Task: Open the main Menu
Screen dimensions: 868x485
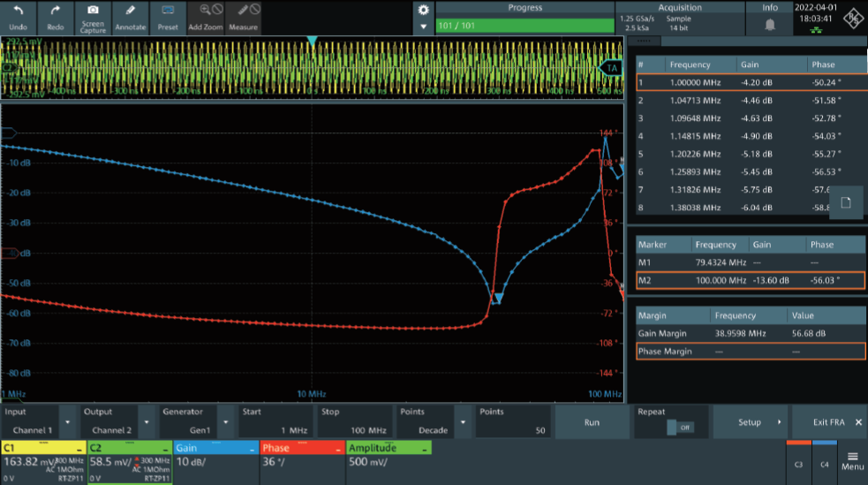Action: tap(852, 461)
